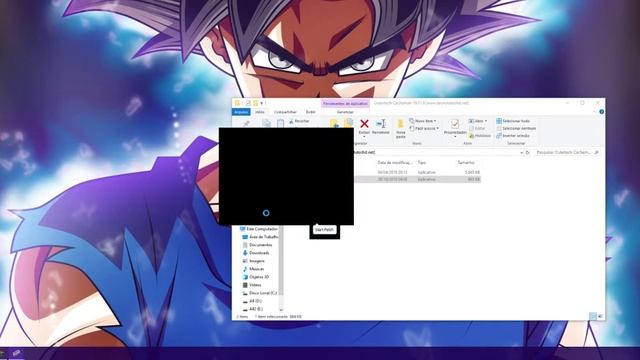This screenshot has height=360, width=640.
Task: Click navigation pane scrollbar down arrow
Action: (281, 310)
